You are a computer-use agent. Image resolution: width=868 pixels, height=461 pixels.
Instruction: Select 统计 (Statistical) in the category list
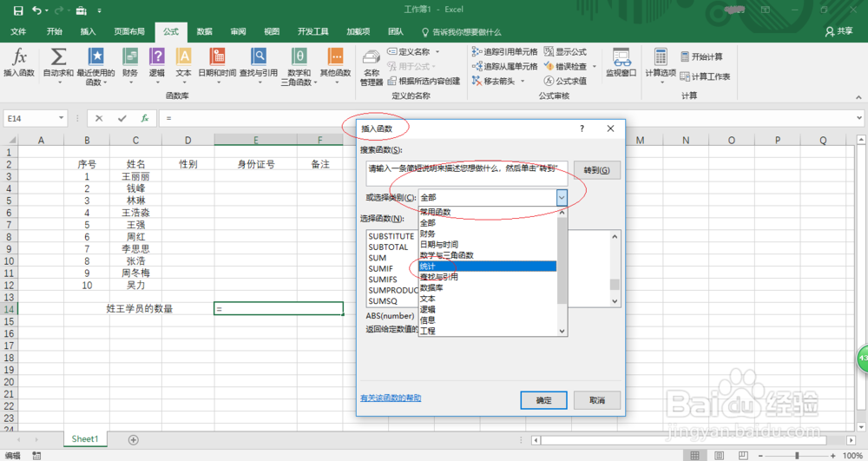pyautogui.click(x=488, y=267)
